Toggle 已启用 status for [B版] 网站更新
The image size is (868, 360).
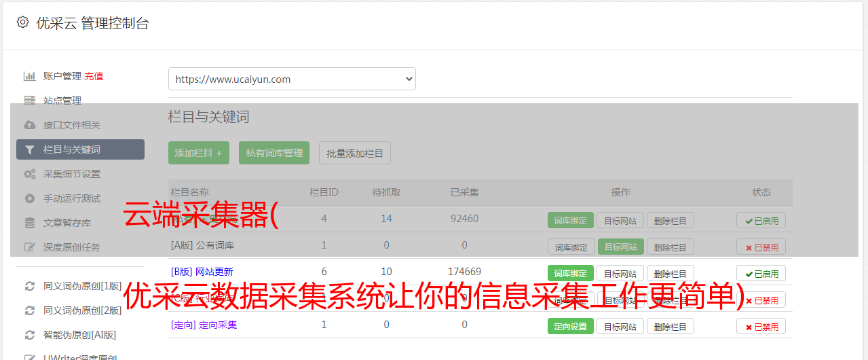point(761,273)
